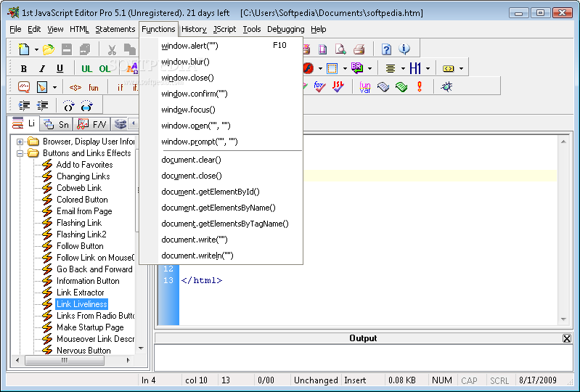
Task: Click the dashed frame box icon
Action: [332, 68]
